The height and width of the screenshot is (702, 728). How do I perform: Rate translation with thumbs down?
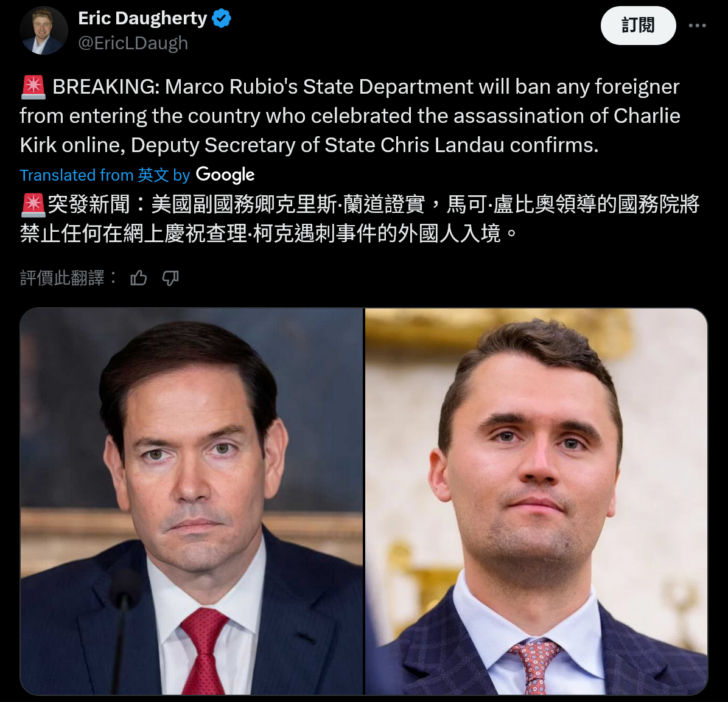pyautogui.click(x=170, y=279)
